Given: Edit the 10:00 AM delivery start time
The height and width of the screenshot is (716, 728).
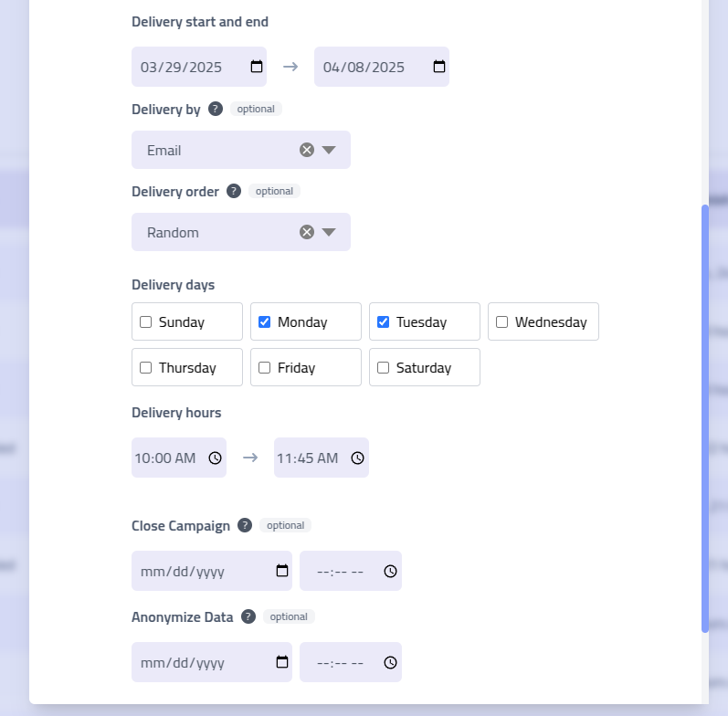Looking at the screenshot, I should [x=179, y=458].
